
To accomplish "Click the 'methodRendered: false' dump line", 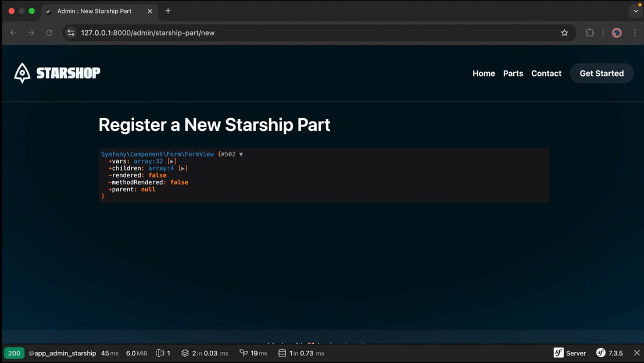I will 148,182.
